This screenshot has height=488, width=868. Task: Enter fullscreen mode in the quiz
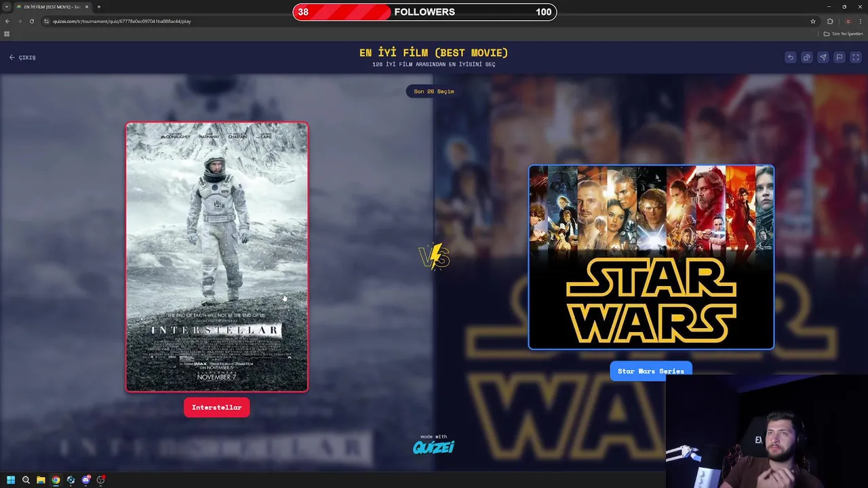[x=855, y=58]
